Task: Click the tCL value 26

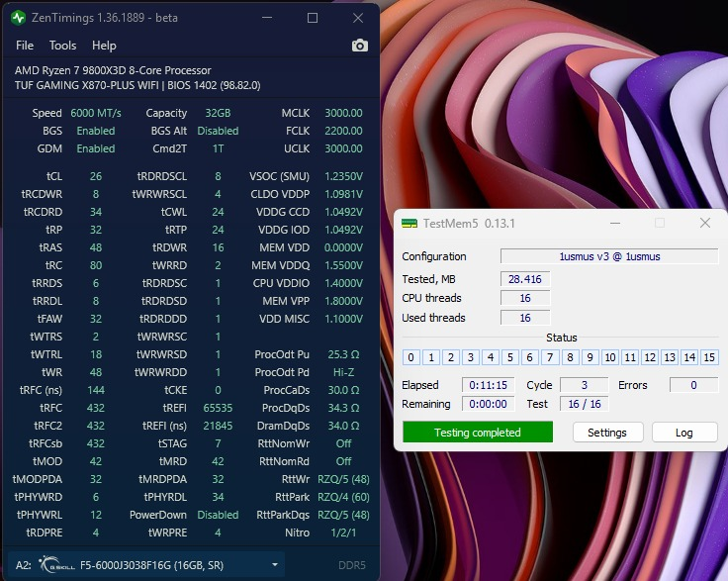Action: tap(96, 176)
